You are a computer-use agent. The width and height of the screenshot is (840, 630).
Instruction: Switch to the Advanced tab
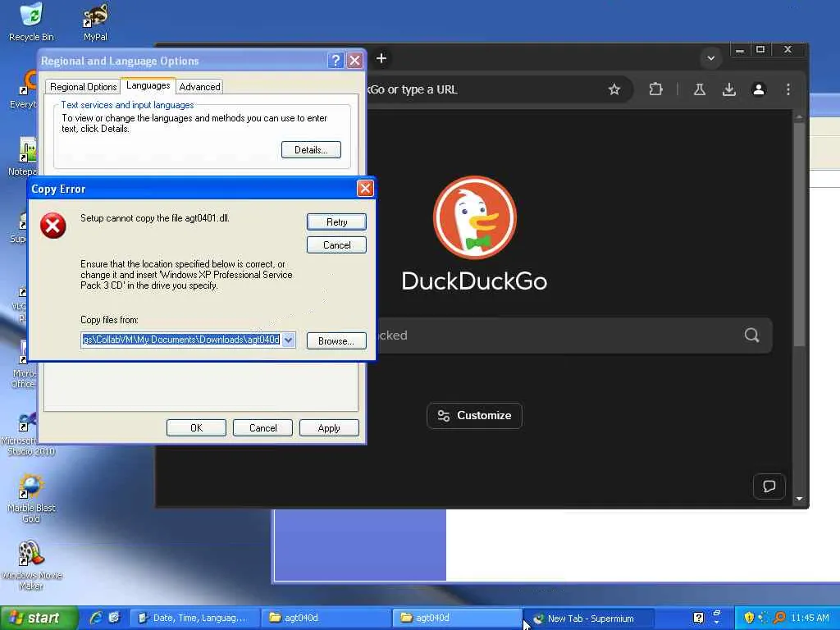click(199, 87)
